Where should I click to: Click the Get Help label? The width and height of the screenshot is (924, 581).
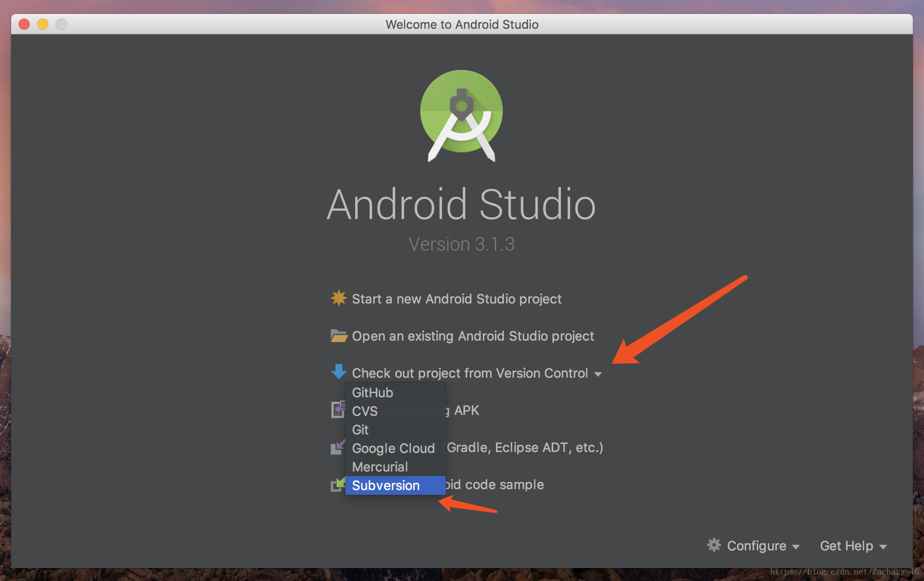point(846,546)
